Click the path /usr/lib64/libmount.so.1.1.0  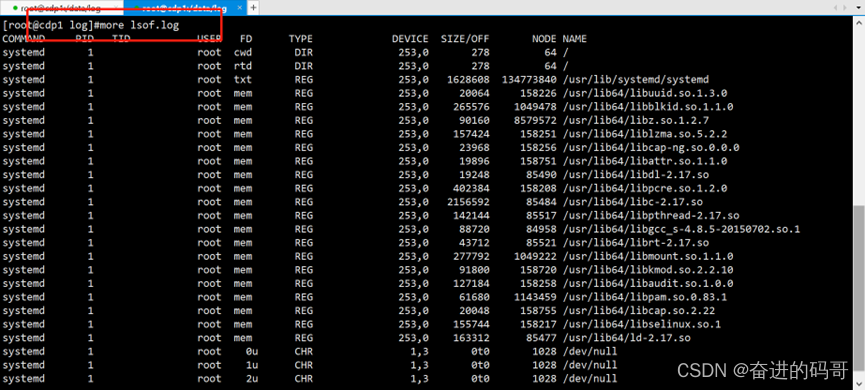click(648, 256)
